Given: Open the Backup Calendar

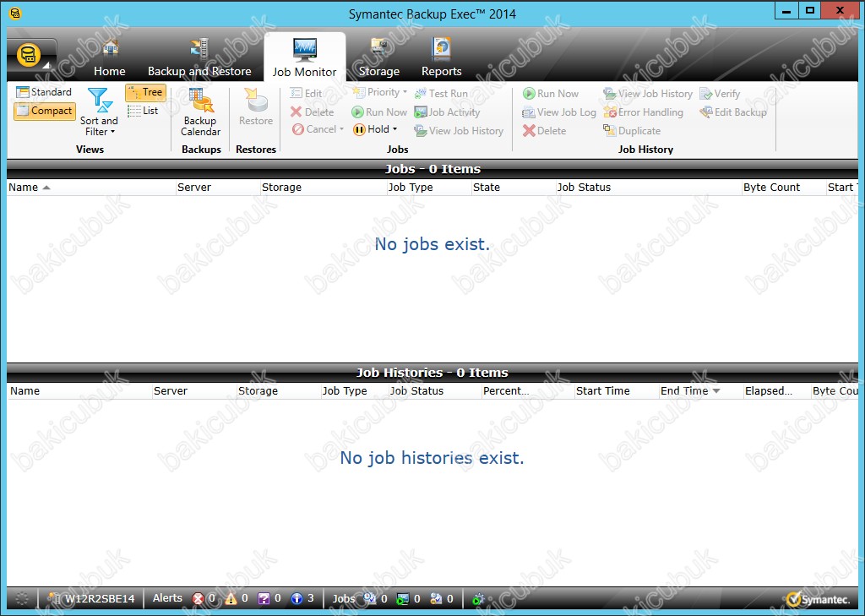Looking at the screenshot, I should 201,112.
